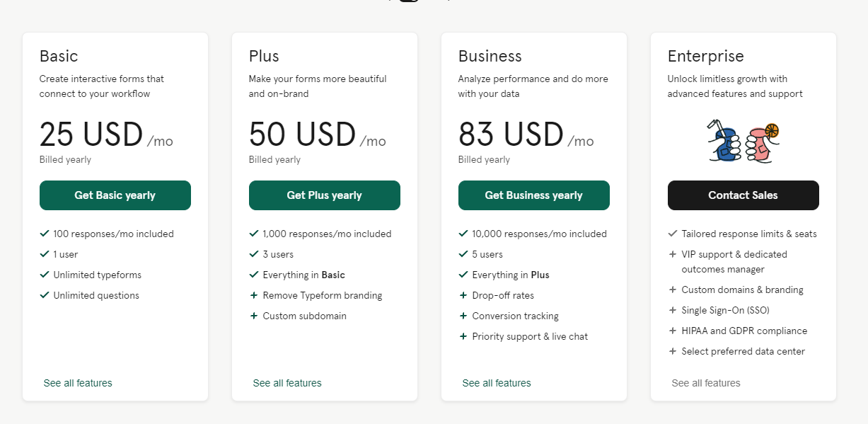Click plus icon next to Single Sign-On (SSO)
This screenshot has width=868, height=424.
(x=673, y=310)
